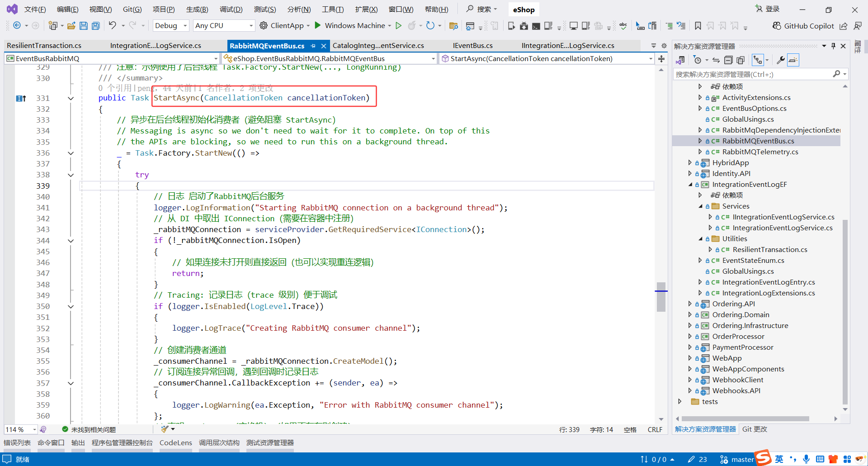Collapse the Services folder node
This screenshot has height=466, width=868.
pos(700,206)
